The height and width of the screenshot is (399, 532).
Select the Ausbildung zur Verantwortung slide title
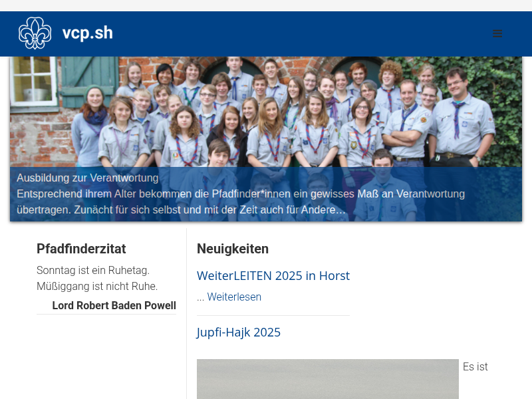[x=87, y=178]
